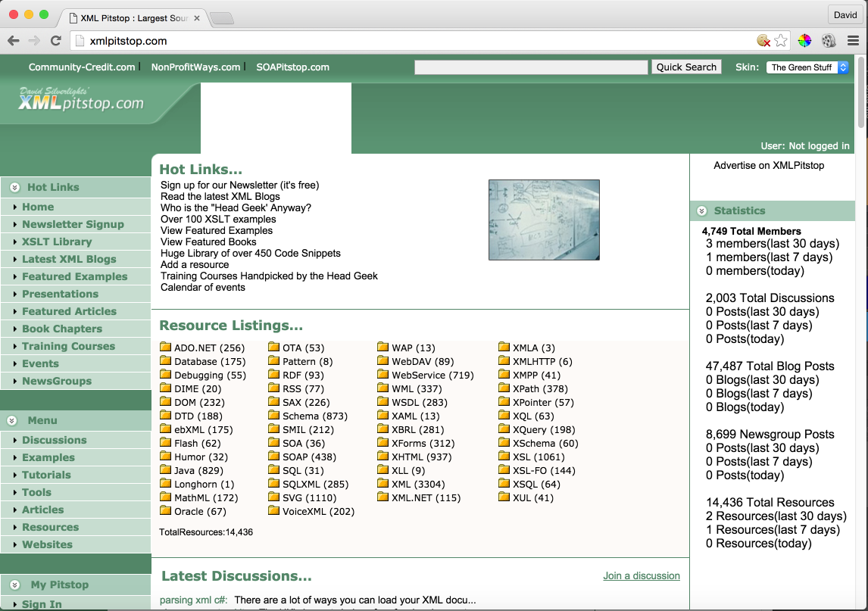Click the WebService (719) folder icon
Viewport: 868px width, 611px height.
(383, 374)
